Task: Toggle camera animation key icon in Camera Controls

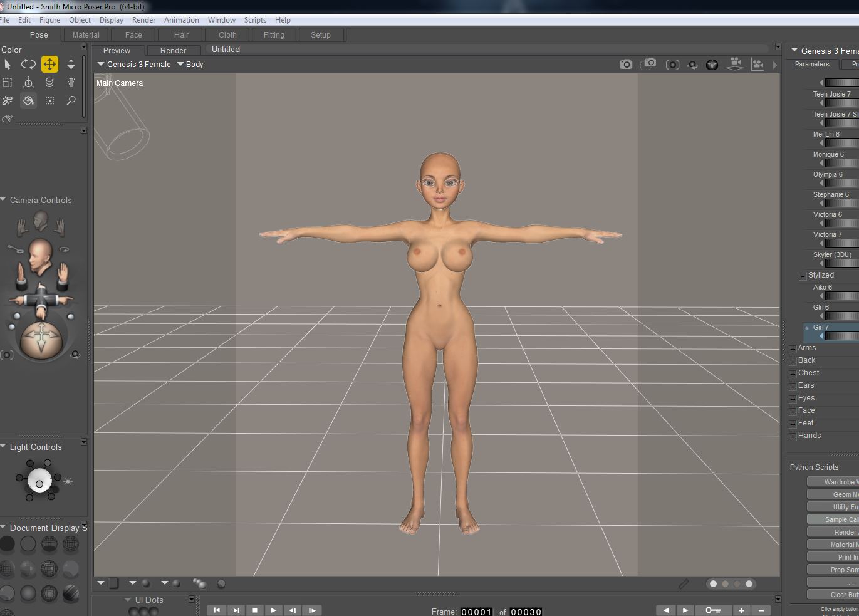Action: 14,249
